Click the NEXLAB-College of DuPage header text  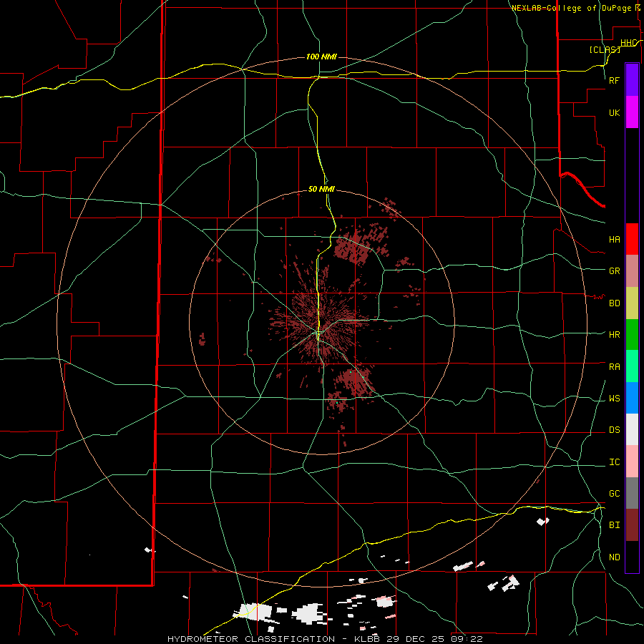[x=571, y=8]
